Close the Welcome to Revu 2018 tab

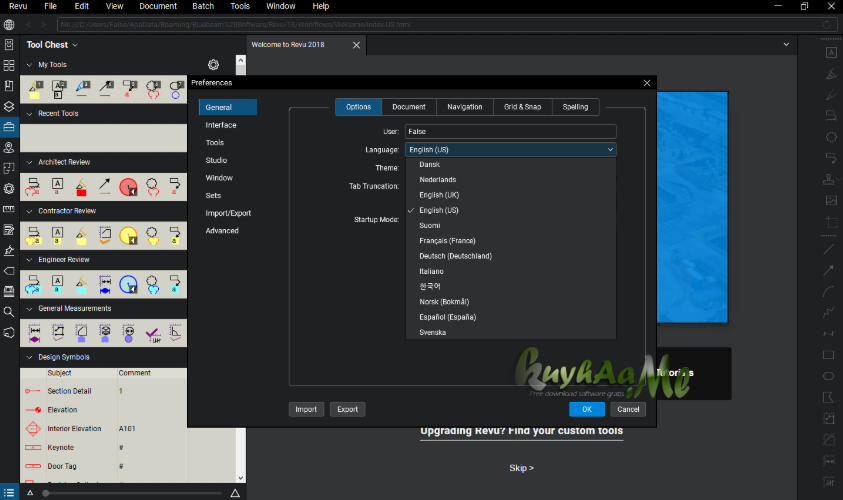tap(356, 45)
